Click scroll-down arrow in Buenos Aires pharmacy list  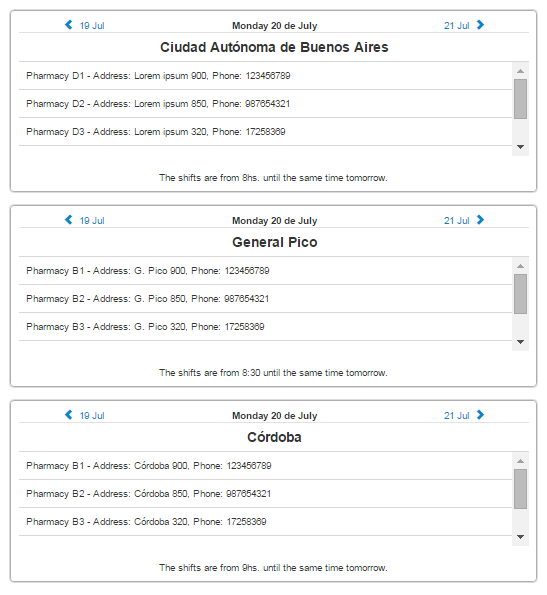coord(520,147)
